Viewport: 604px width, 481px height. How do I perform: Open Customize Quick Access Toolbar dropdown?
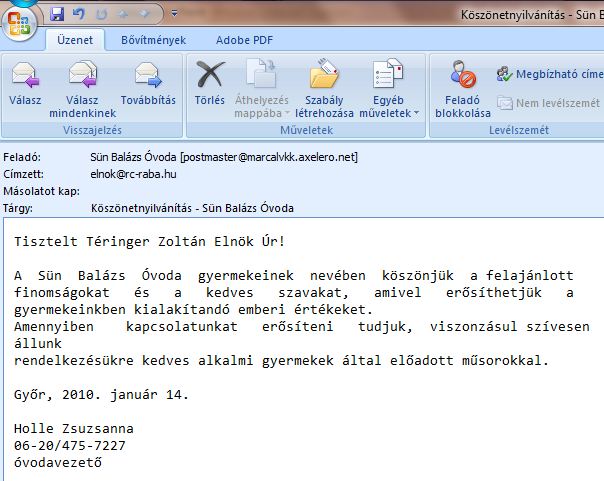pos(174,14)
